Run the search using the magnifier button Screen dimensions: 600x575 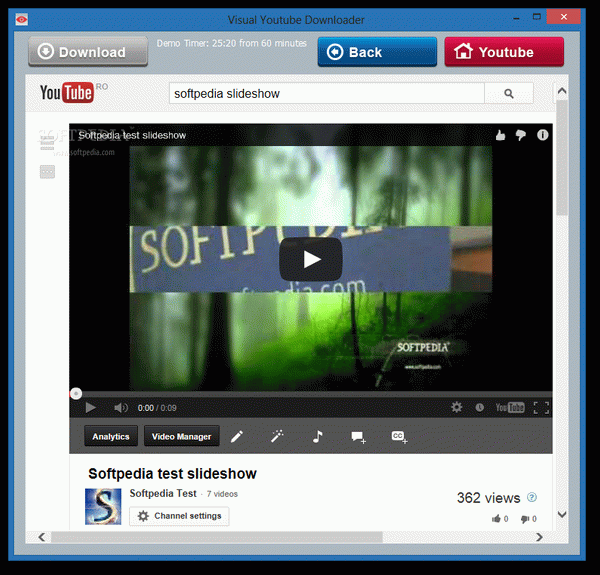[x=509, y=93]
